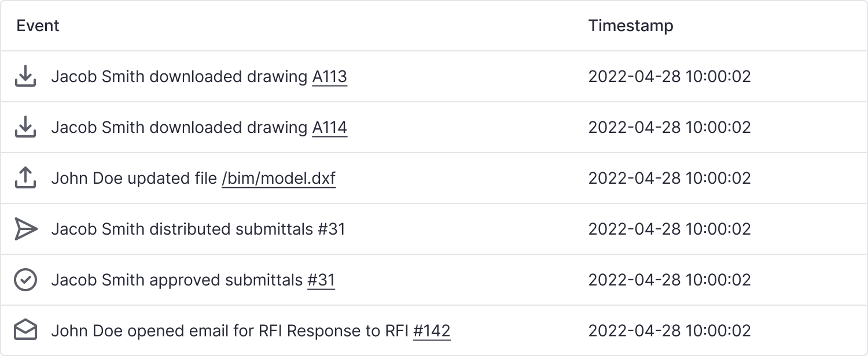This screenshot has height=356, width=868.
Task: Select the John Doe updated file row
Action: click(434, 178)
